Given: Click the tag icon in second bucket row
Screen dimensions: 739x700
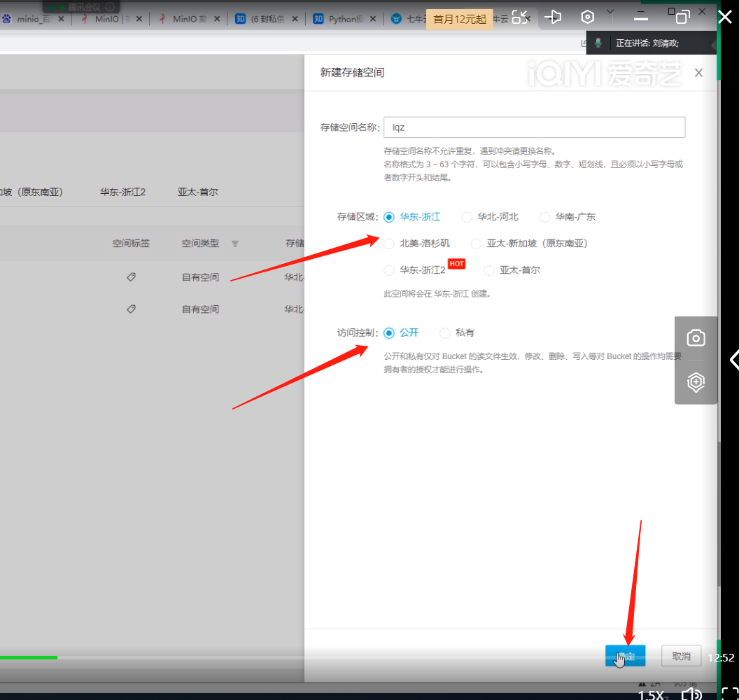Looking at the screenshot, I should [131, 309].
